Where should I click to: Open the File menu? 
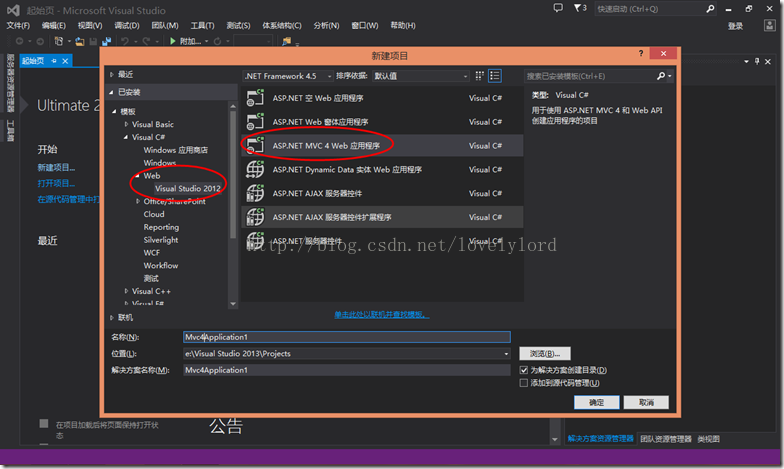pyautogui.click(x=18, y=26)
